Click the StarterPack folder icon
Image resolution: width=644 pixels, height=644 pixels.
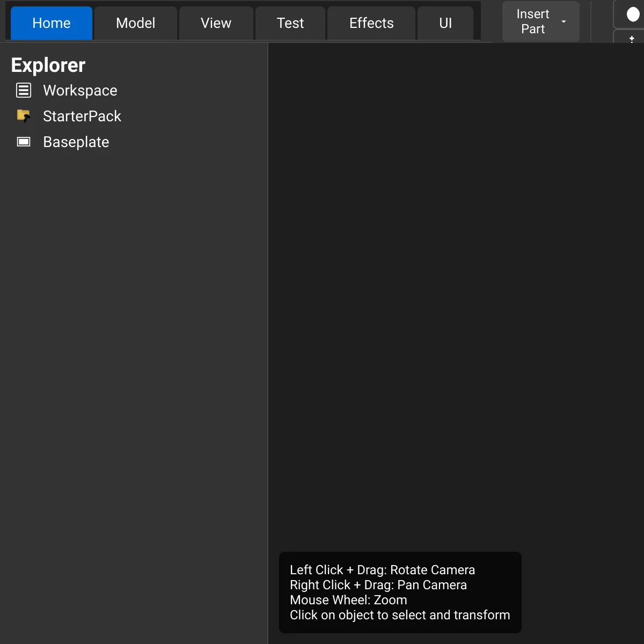tap(24, 116)
